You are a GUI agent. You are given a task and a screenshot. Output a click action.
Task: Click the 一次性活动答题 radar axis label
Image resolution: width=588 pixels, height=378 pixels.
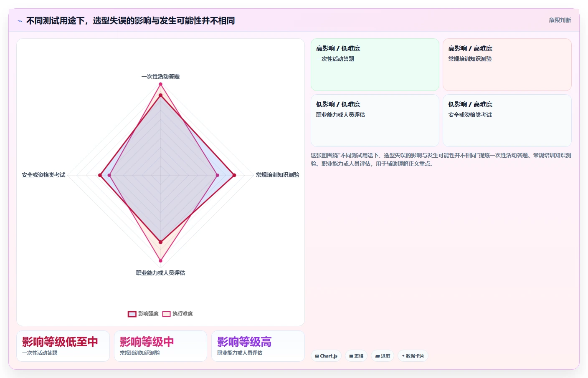point(160,76)
